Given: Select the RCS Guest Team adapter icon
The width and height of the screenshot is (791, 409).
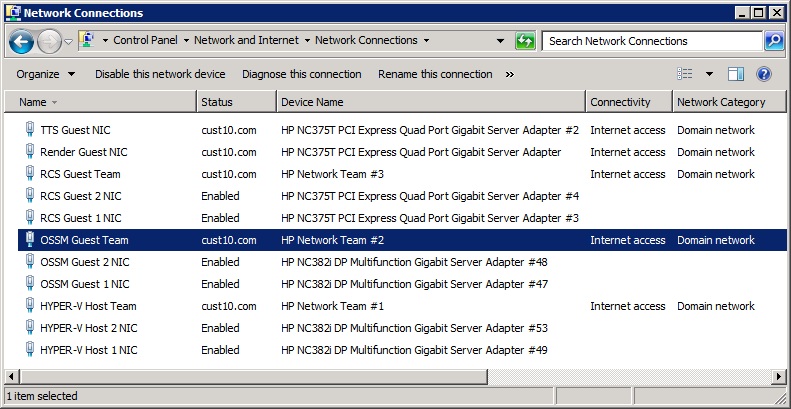Looking at the screenshot, I should [x=29, y=174].
